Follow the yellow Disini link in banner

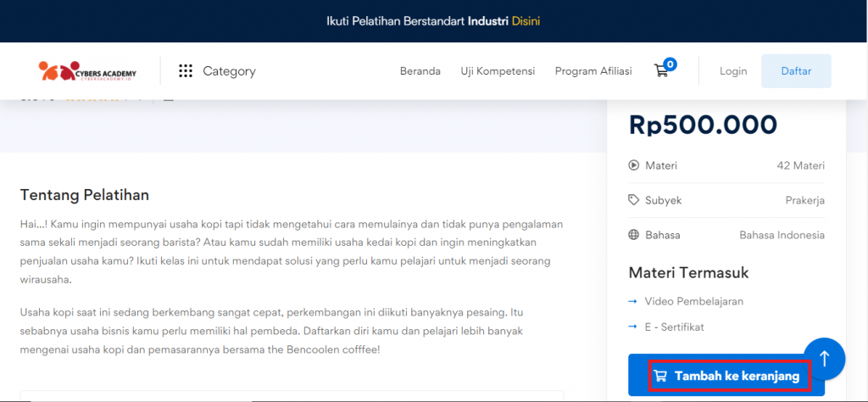[526, 20]
